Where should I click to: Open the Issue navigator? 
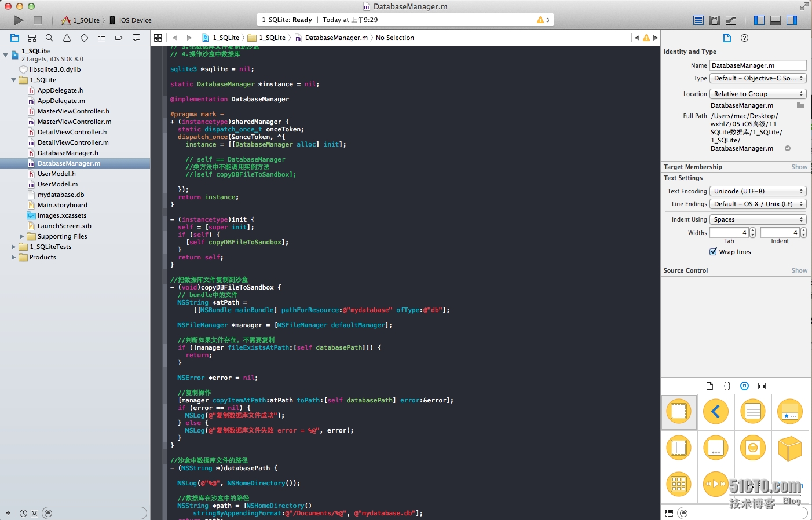[67, 38]
